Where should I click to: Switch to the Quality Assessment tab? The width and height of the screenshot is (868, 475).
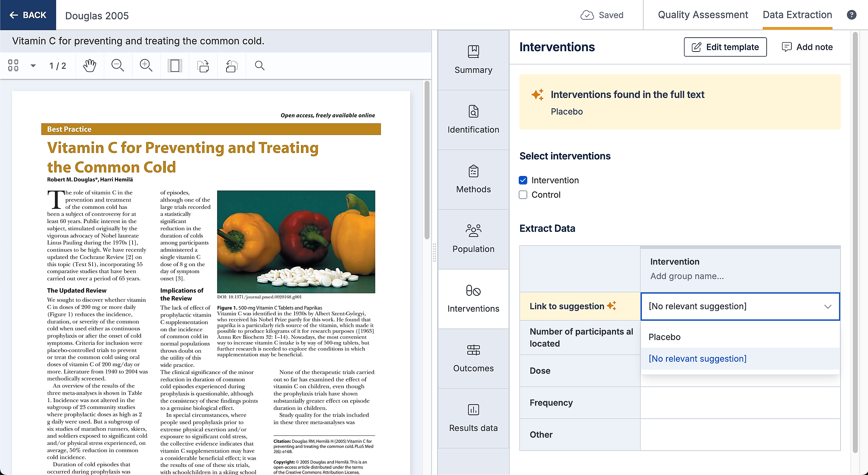point(703,15)
